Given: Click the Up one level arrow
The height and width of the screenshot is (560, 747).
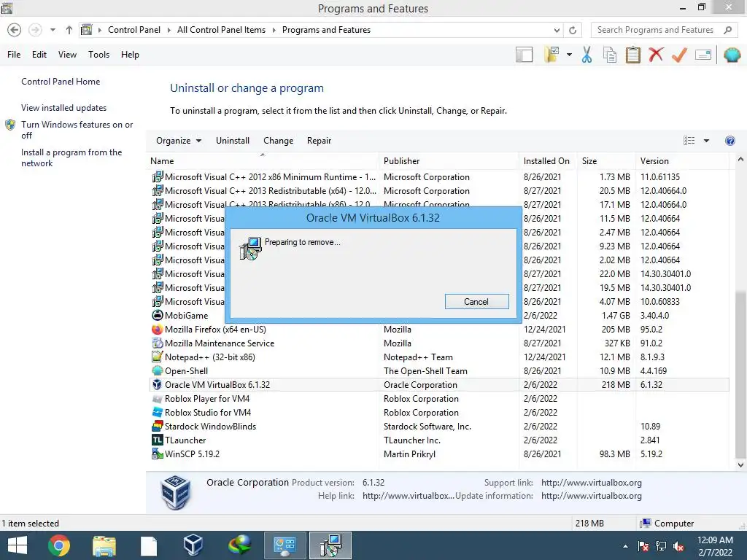Looking at the screenshot, I should (x=69, y=30).
